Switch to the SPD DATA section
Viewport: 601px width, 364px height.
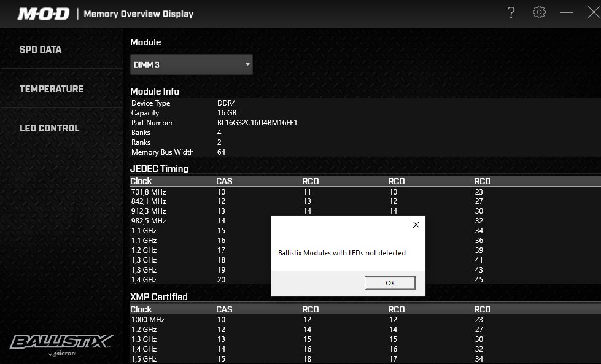click(x=41, y=50)
